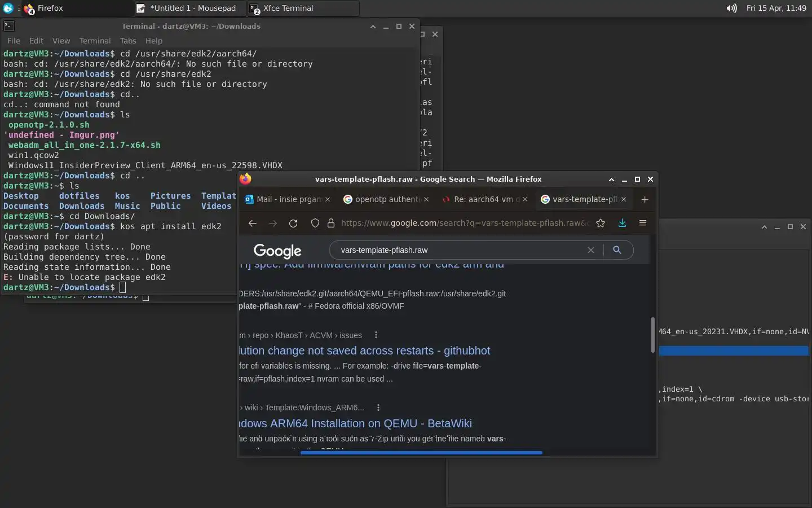Image resolution: width=812 pixels, height=508 pixels.
Task: Clear the Google search query with X
Action: (590, 250)
